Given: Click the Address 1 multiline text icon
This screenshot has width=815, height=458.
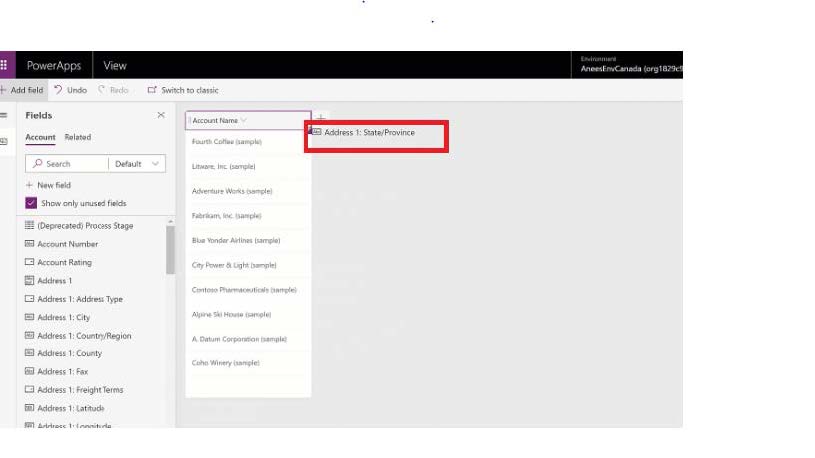Looking at the screenshot, I should (30, 280).
